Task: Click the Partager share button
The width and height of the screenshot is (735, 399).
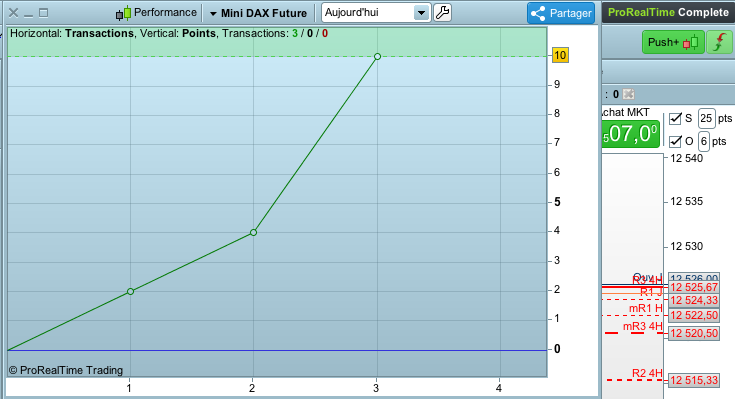Action: coord(561,13)
